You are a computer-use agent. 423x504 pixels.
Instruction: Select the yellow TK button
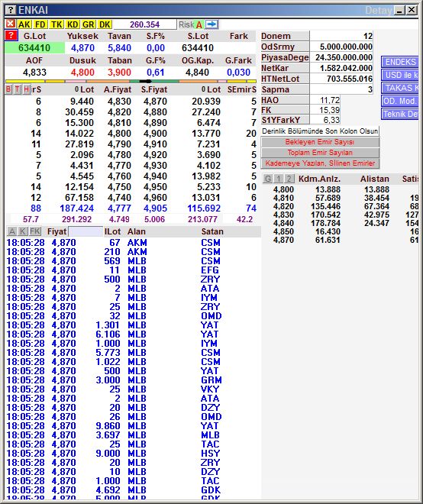[57, 24]
